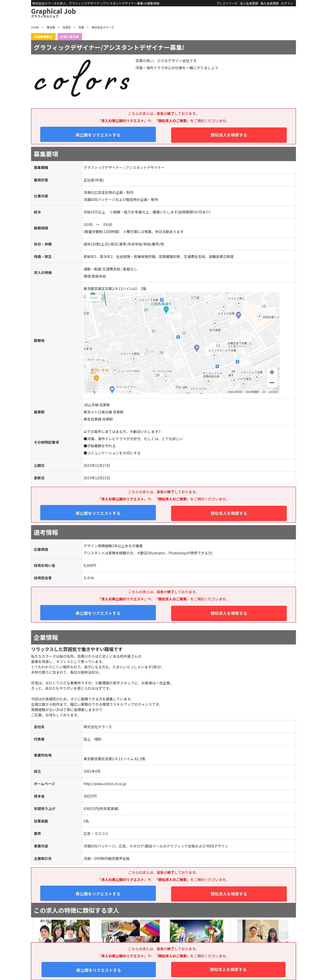Click the 武田目黒 map pin

coord(260,317)
